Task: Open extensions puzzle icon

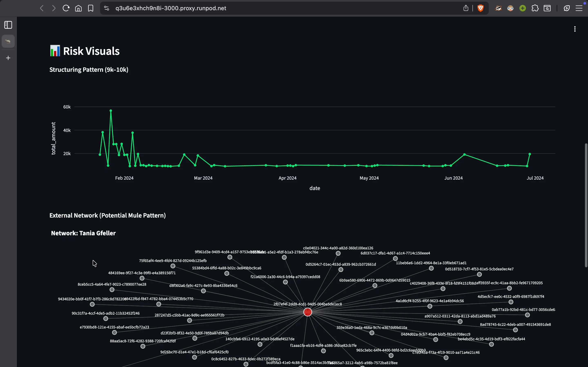Action: (x=535, y=8)
